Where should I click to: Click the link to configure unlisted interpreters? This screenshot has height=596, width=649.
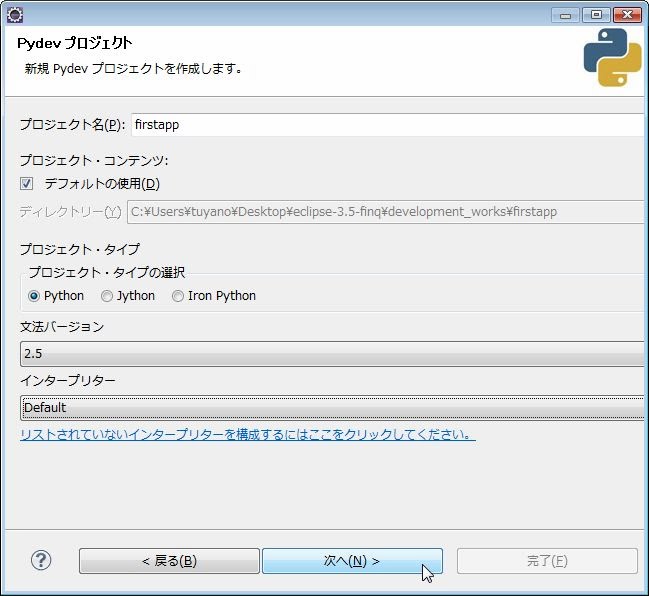coord(247,435)
